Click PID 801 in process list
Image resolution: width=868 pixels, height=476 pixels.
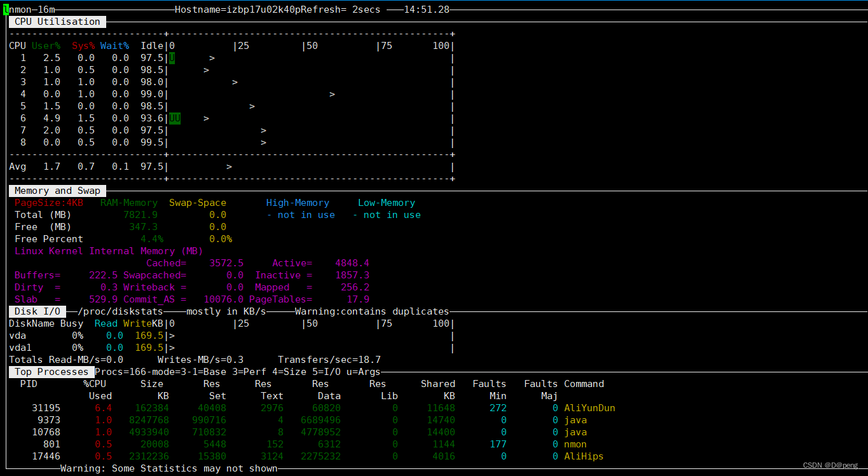(x=52, y=444)
